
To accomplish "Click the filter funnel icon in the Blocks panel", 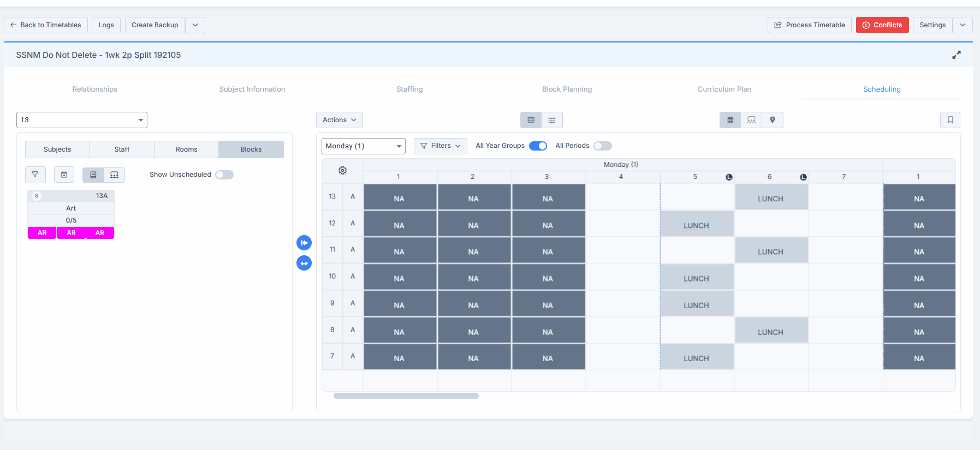I will pos(35,175).
